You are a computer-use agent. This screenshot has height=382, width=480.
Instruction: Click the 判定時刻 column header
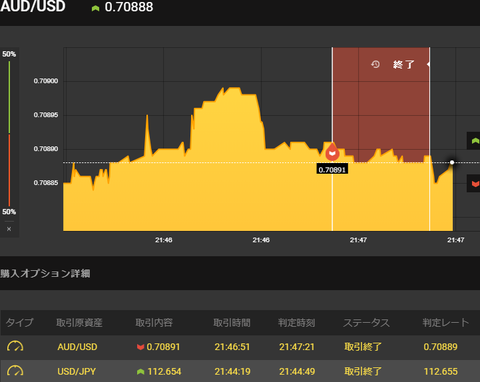297,323
